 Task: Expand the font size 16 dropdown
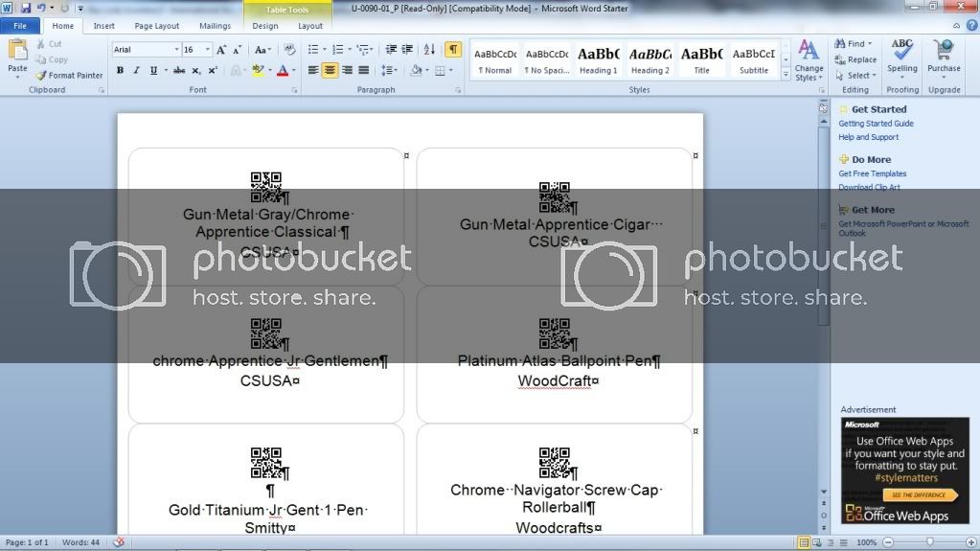pyautogui.click(x=208, y=50)
